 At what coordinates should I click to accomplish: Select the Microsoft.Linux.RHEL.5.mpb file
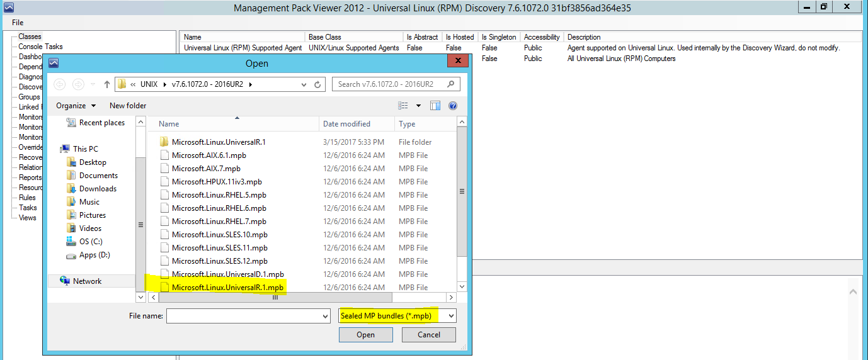pyautogui.click(x=219, y=195)
